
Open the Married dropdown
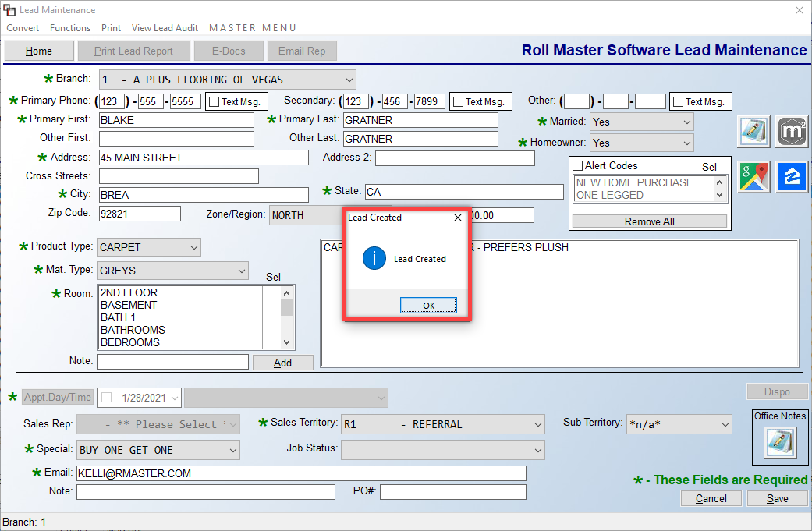(686, 122)
